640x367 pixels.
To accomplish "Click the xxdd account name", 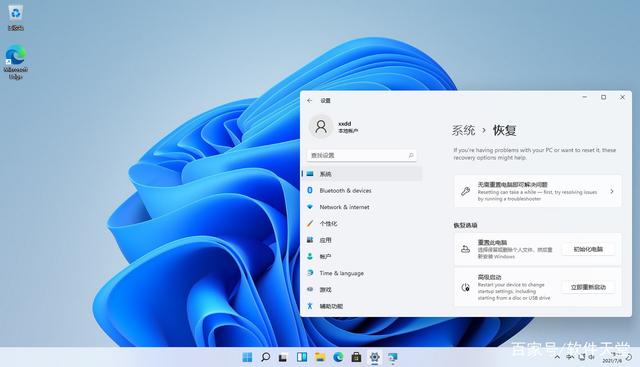I will click(344, 123).
